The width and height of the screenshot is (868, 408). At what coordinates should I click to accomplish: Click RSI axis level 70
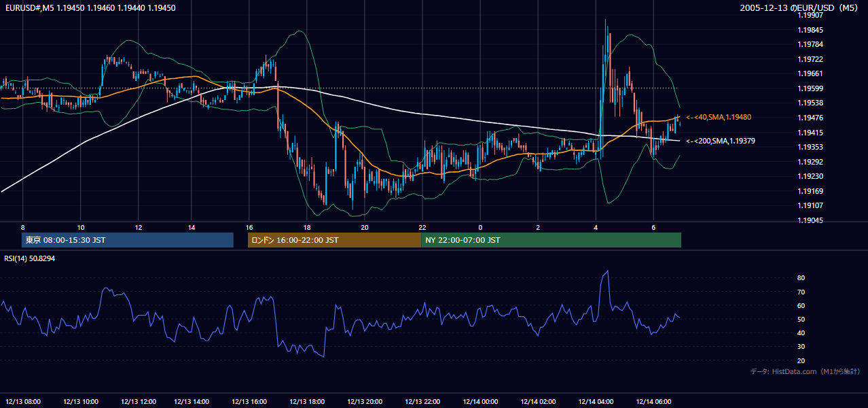click(801, 292)
